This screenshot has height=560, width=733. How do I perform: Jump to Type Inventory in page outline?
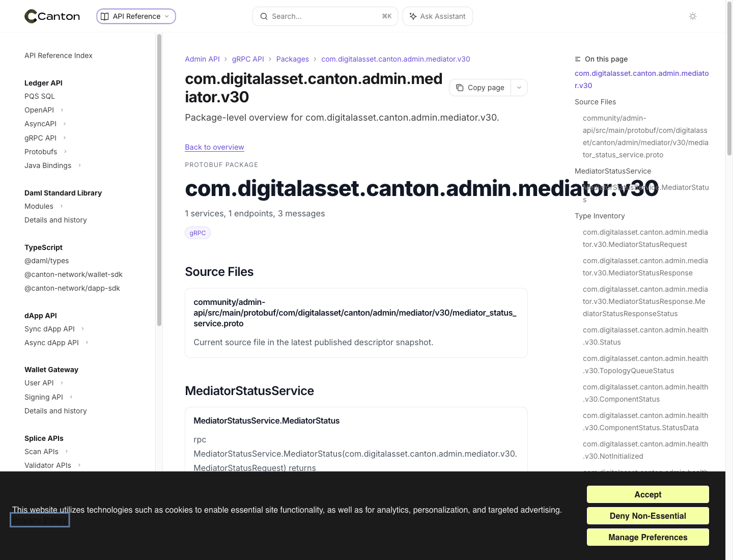(x=600, y=216)
